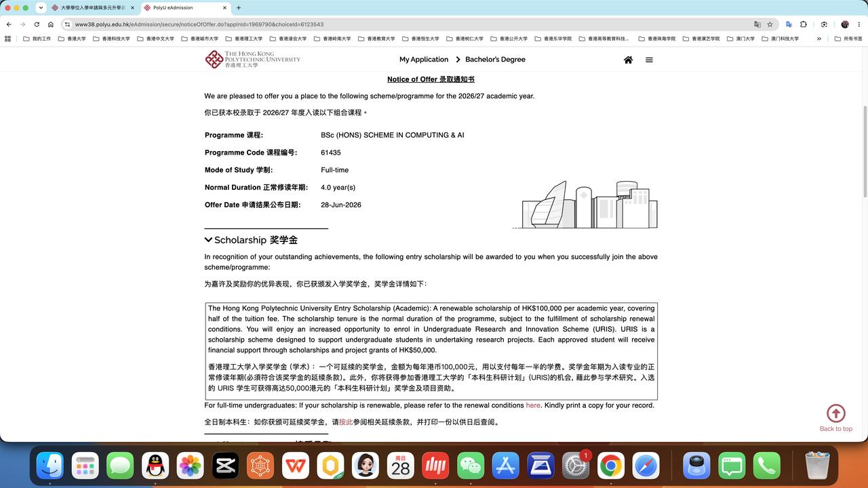Open the Chinese 按此 renewal conditions link
The image size is (868, 488).
346,422
